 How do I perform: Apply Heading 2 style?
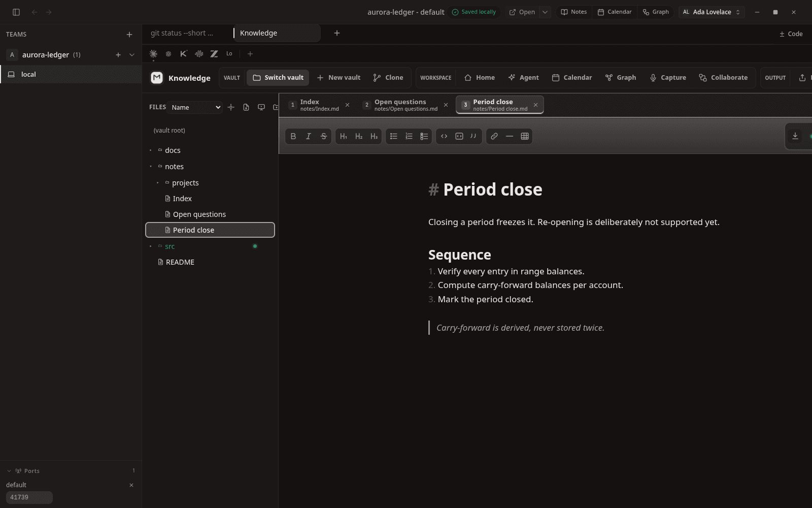359,136
